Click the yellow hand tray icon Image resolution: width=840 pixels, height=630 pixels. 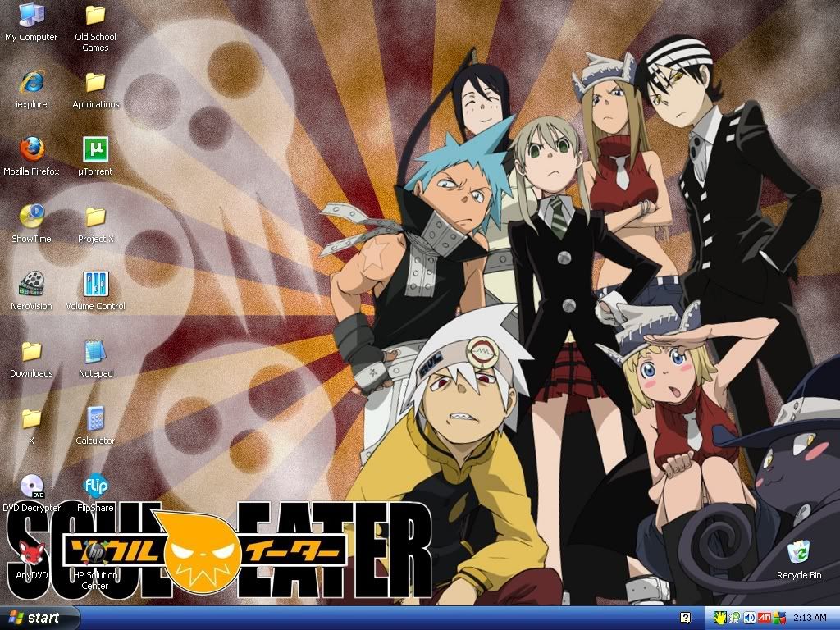click(x=719, y=619)
